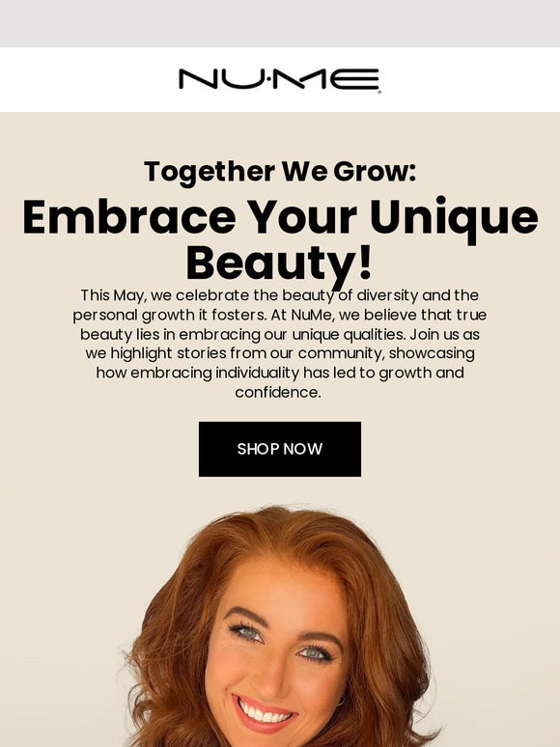This screenshot has height=747, width=560.
Task: Click the gray preheader bar at top
Action: [x=280, y=23]
